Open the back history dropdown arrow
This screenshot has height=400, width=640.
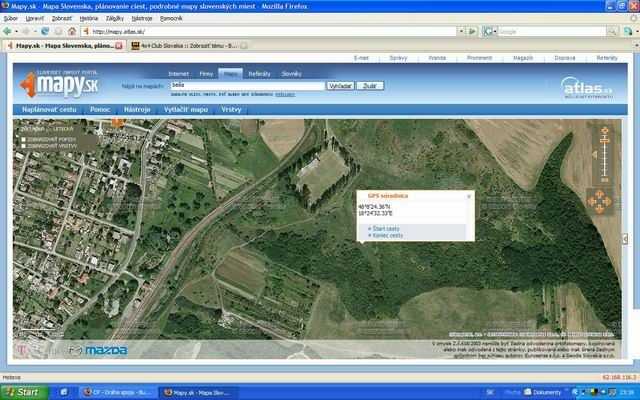tap(16, 31)
